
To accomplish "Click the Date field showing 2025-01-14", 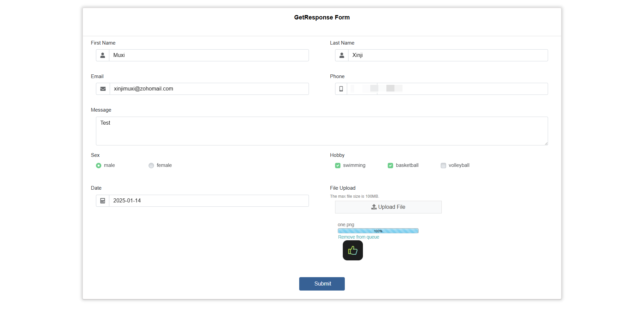I will (x=209, y=201).
